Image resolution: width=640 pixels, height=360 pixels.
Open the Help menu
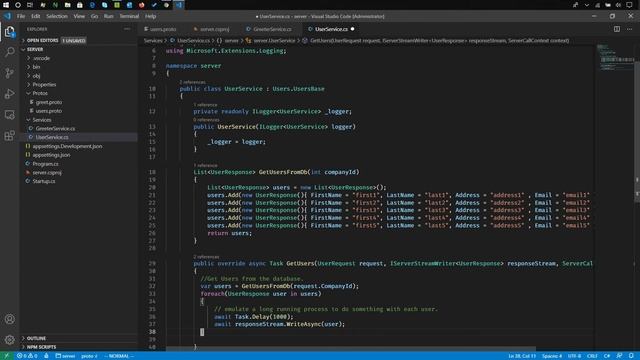point(151,16)
